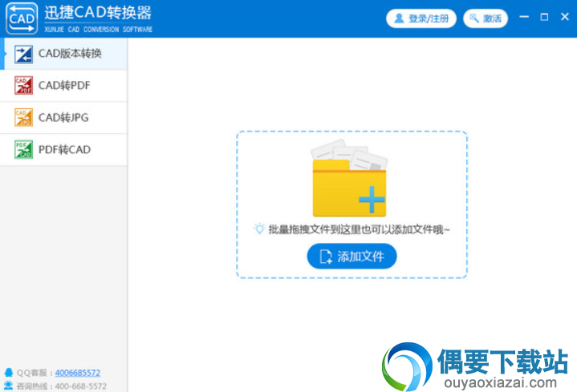Switch to the PDF转CAD tab
The height and width of the screenshot is (392, 577).
(x=64, y=150)
